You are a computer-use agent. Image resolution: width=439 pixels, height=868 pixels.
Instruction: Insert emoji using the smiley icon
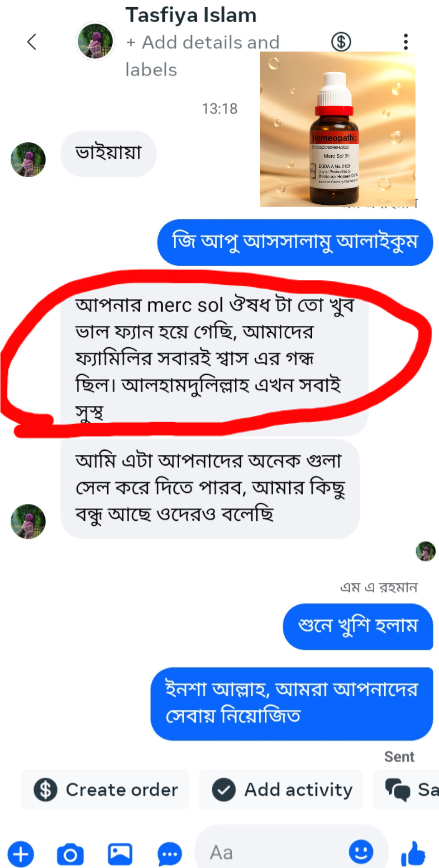pyautogui.click(x=361, y=852)
